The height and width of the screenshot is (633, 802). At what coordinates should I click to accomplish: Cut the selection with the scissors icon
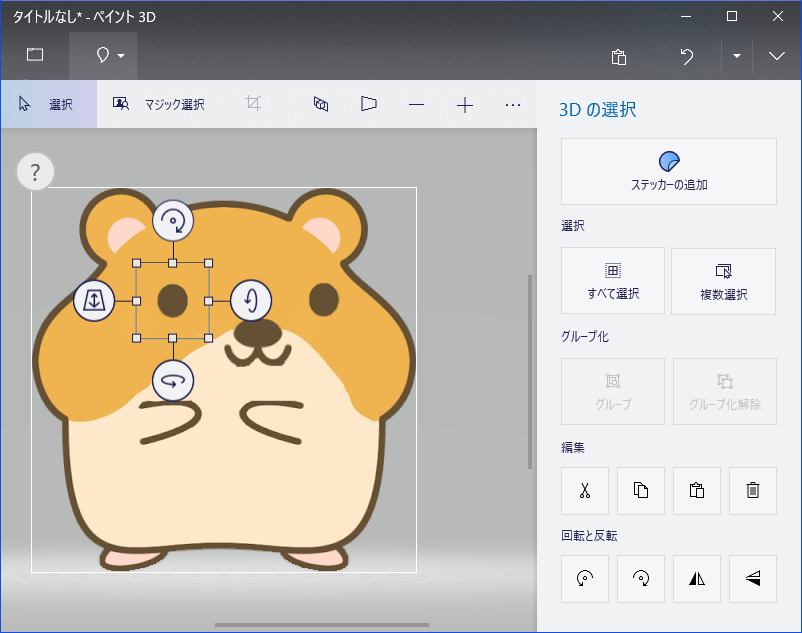click(x=584, y=491)
